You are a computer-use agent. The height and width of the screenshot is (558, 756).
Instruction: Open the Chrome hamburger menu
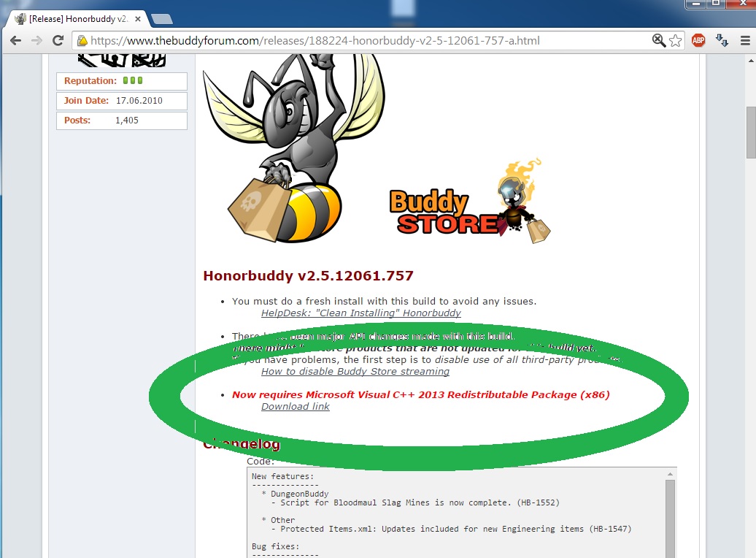[745, 41]
